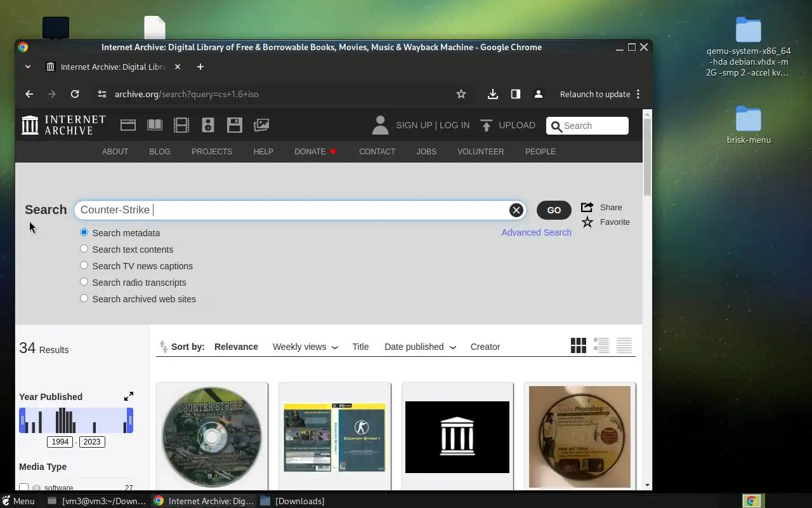Viewport: 812px width, 508px height.
Task: Sort results by Title
Action: 360,347
